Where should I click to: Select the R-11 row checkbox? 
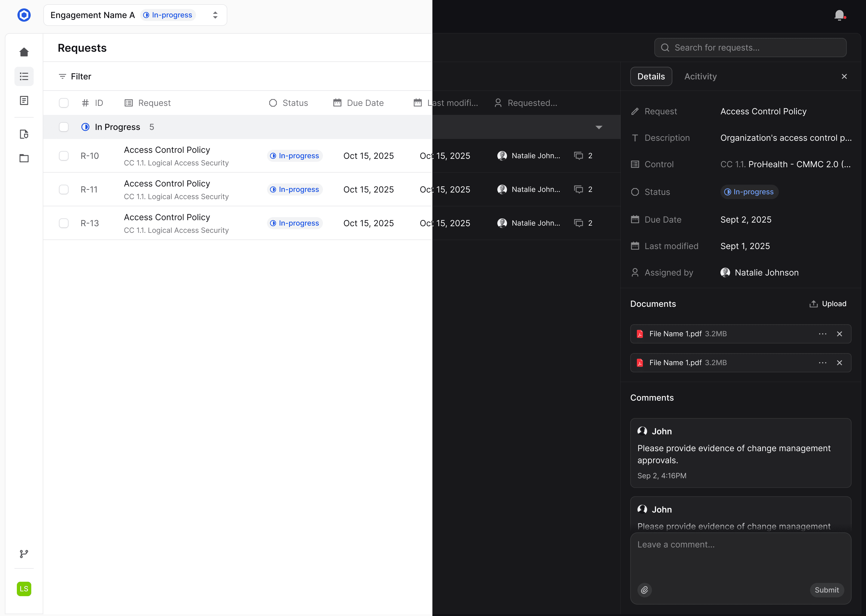point(64,190)
